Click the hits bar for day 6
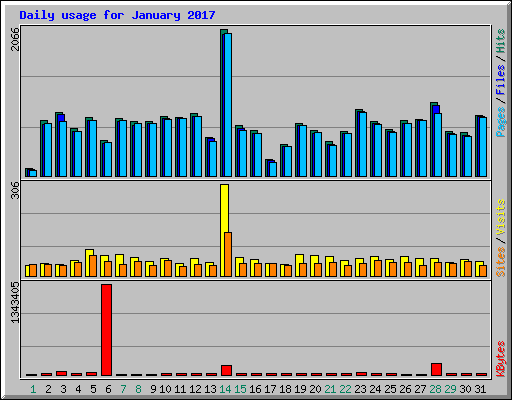This screenshot has height=400, width=512. [x=104, y=159]
